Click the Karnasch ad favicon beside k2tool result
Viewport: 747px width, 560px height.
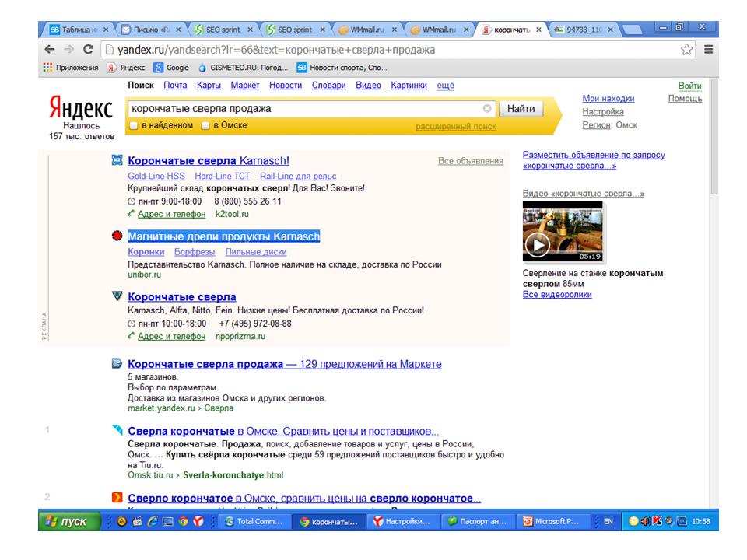tap(117, 160)
